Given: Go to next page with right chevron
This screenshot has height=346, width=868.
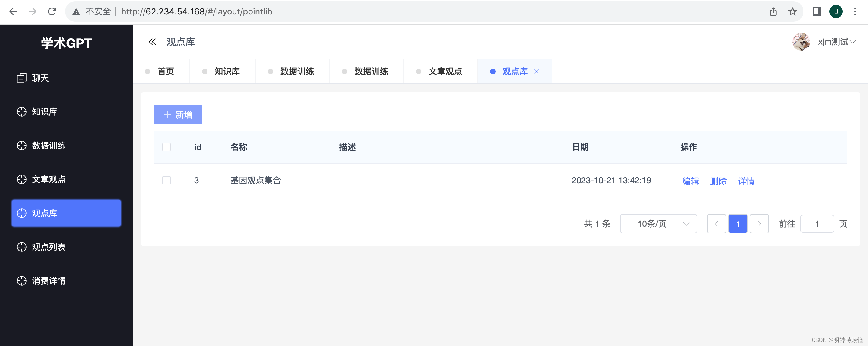Looking at the screenshot, I should click(759, 224).
